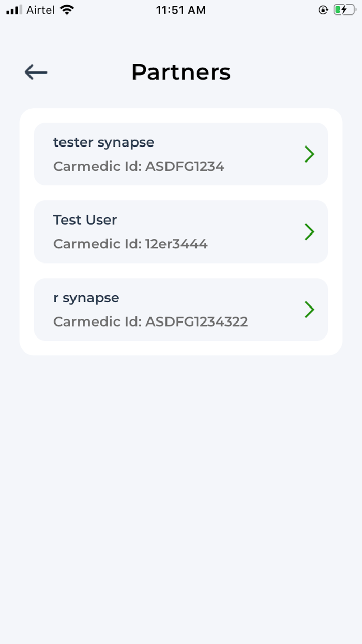
Task: Tap the back arrow to leave Partners
Action: [x=35, y=72]
